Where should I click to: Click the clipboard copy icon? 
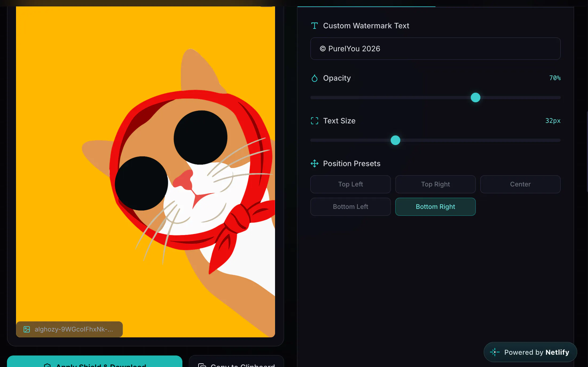pos(202,365)
